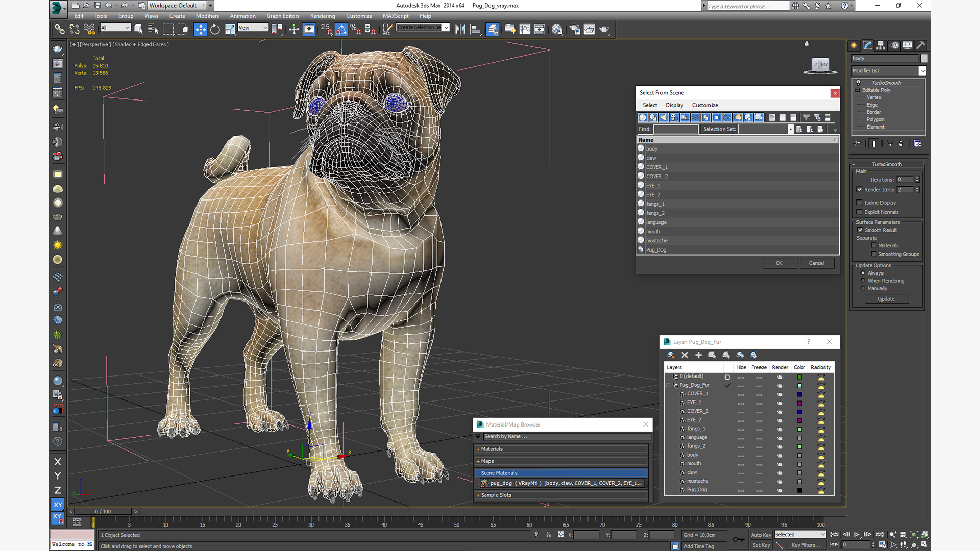This screenshot has height=551, width=980.
Task: Open the Modifiers menu
Action: tap(207, 16)
